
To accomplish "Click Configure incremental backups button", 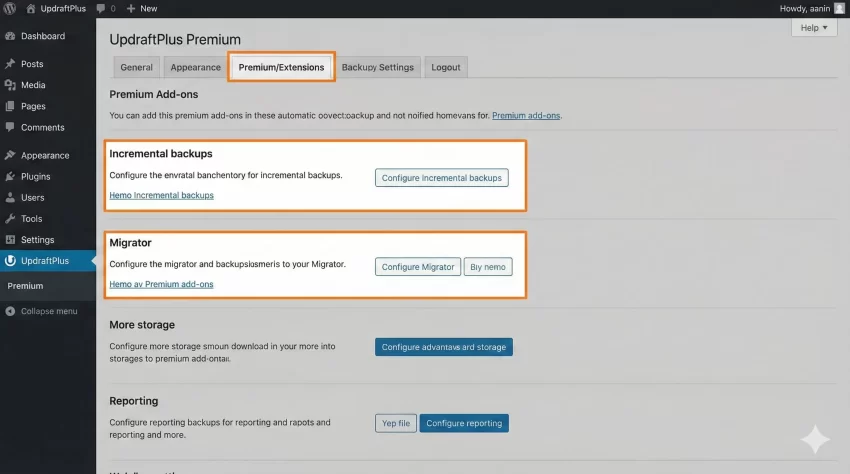I will pos(441,177).
